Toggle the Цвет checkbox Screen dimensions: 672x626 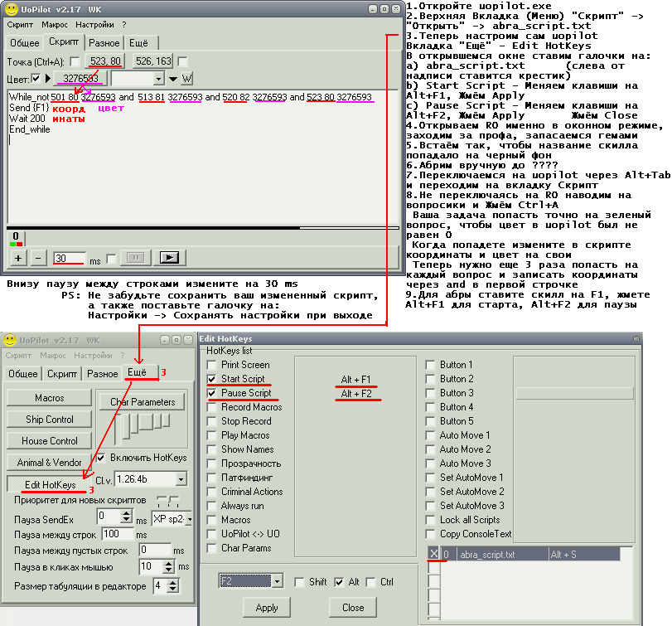[36, 79]
